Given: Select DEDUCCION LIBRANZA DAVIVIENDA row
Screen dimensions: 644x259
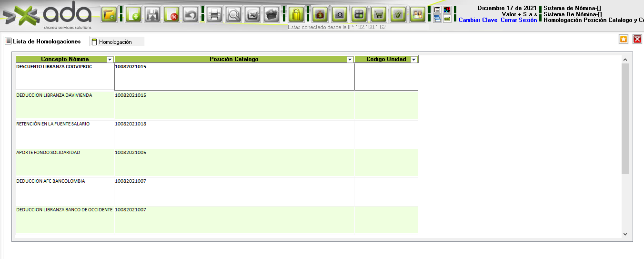Looking at the screenshot, I should coord(217,105).
